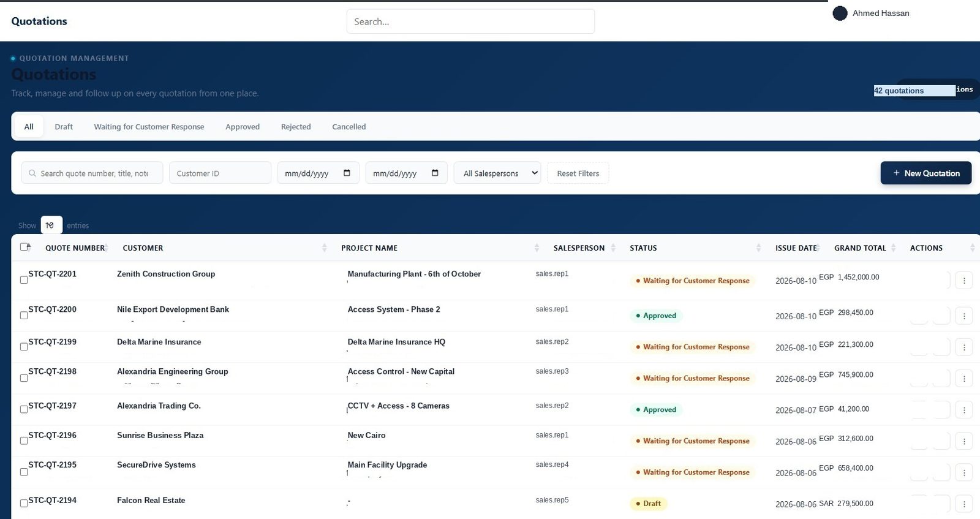The image size is (980, 519).
Task: Tick the select-all checkbox in table header
Action: [24, 246]
